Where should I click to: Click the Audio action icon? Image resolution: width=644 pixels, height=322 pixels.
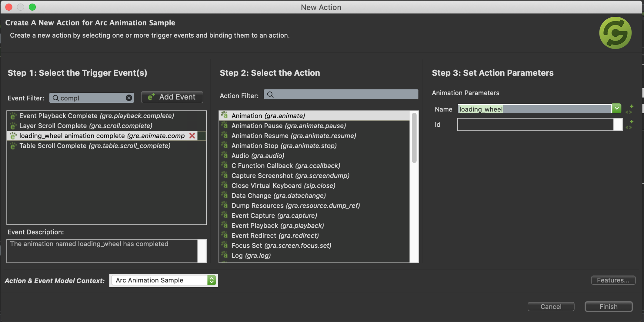(x=225, y=155)
